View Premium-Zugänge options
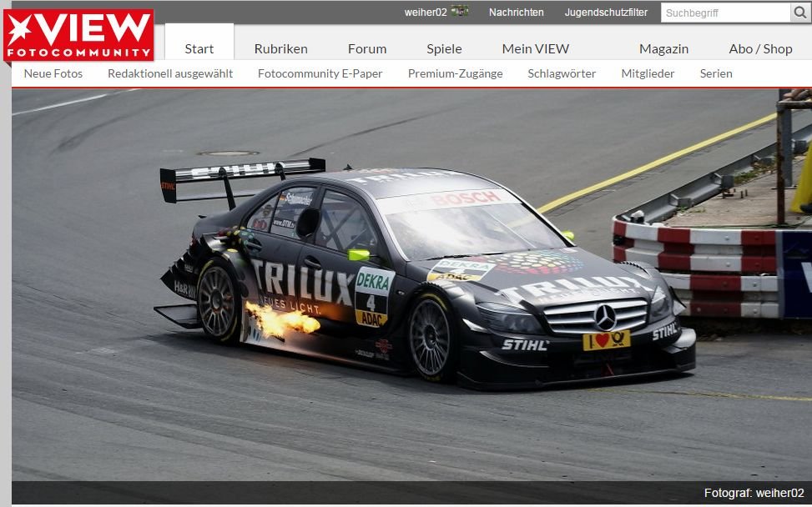Viewport: 812px width, 507px height. 455,73
